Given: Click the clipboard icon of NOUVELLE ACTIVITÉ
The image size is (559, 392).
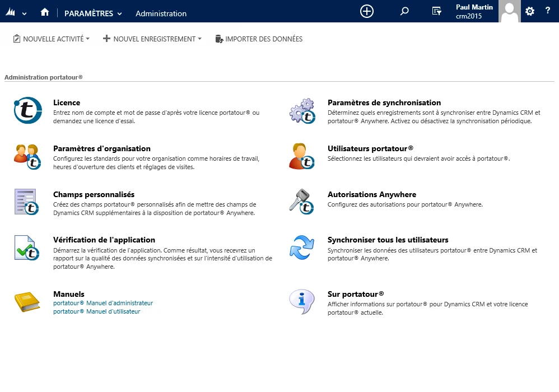Looking at the screenshot, I should pos(16,39).
